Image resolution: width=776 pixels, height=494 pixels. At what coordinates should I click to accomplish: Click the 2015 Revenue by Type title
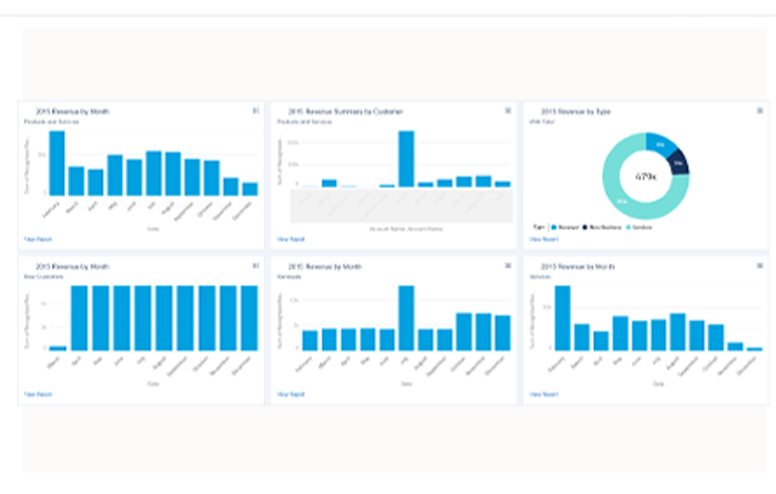576,111
